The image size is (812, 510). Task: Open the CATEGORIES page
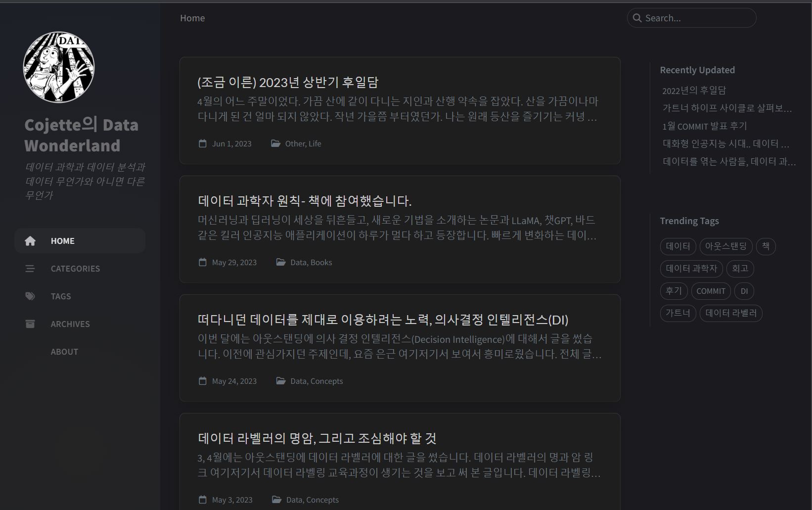coord(80,269)
